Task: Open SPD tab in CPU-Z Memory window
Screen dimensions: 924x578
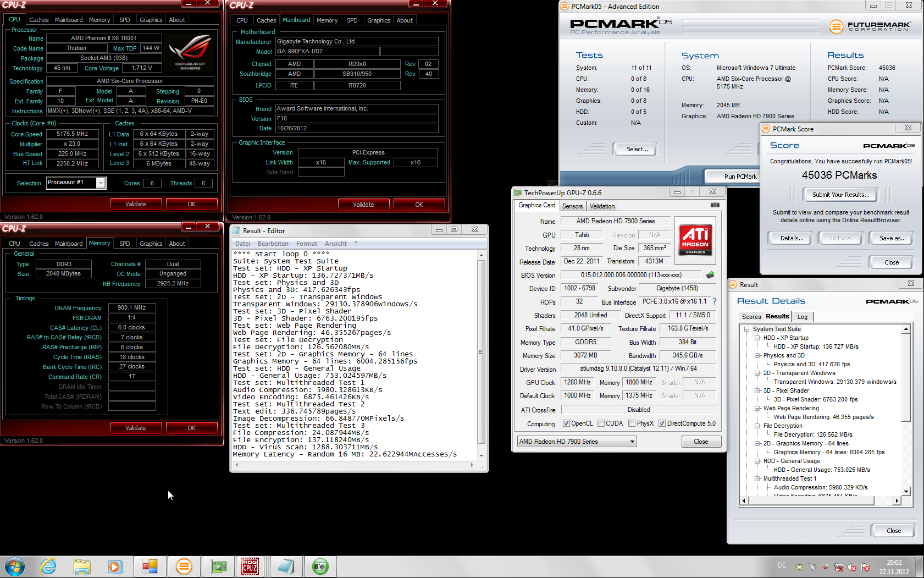Action: 125,244
